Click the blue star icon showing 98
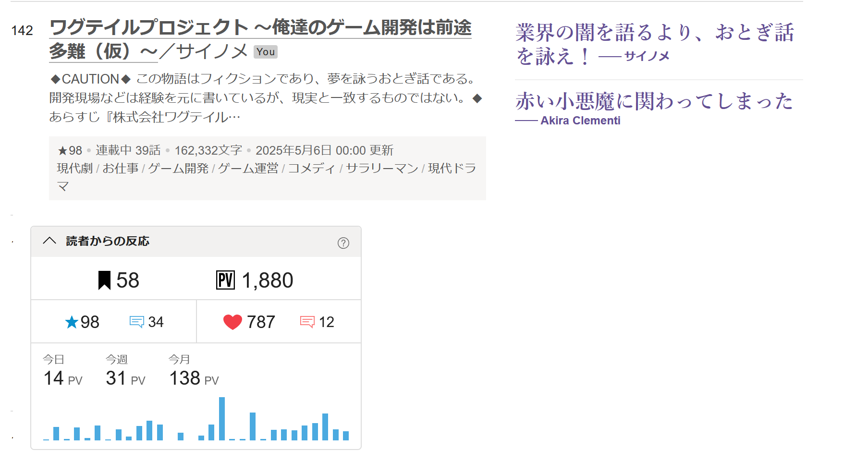 pyautogui.click(x=72, y=322)
